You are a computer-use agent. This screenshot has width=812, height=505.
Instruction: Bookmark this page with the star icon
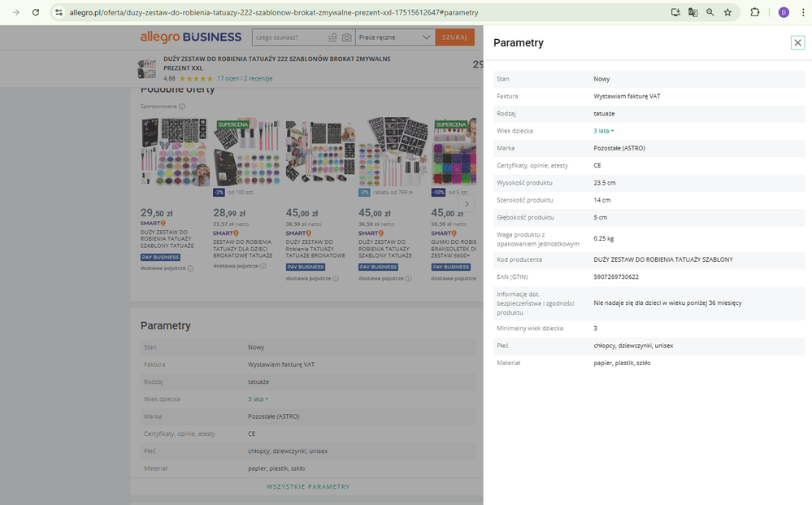click(727, 13)
